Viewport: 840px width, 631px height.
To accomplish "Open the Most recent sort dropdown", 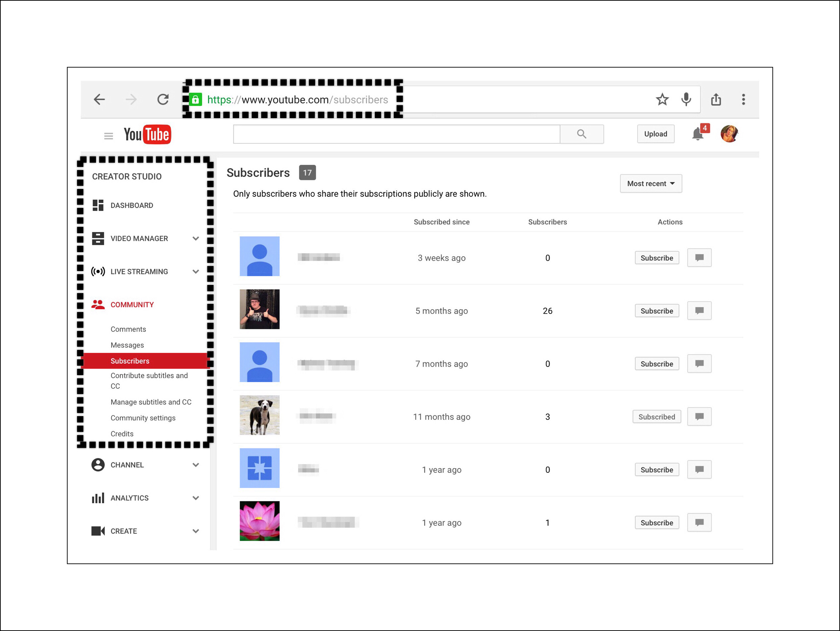I will point(651,183).
